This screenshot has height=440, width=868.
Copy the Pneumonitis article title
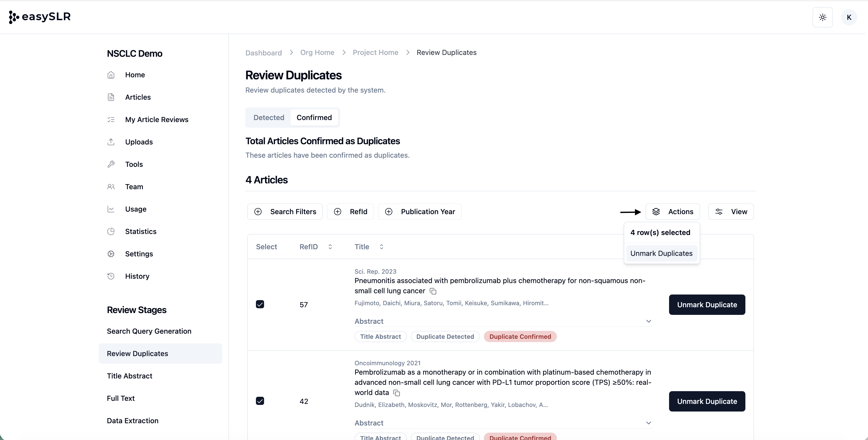433,291
